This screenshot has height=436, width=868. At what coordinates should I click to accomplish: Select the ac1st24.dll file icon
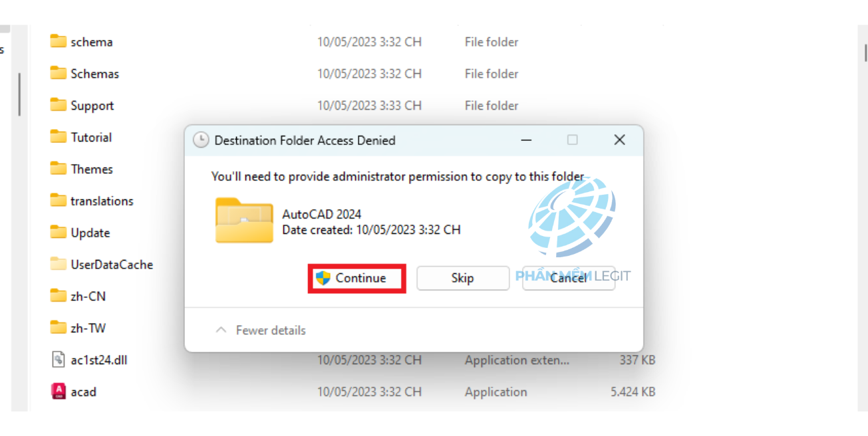point(59,360)
